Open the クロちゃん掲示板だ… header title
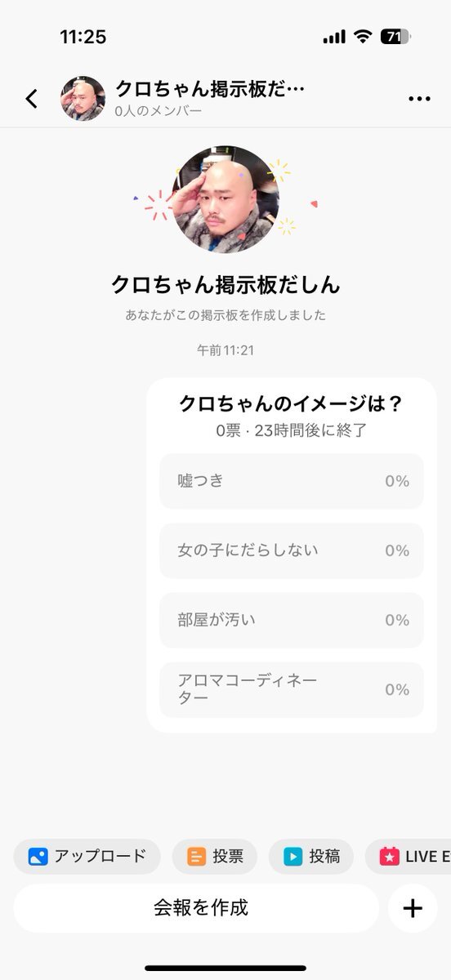Image resolution: width=451 pixels, height=980 pixels. (210, 88)
